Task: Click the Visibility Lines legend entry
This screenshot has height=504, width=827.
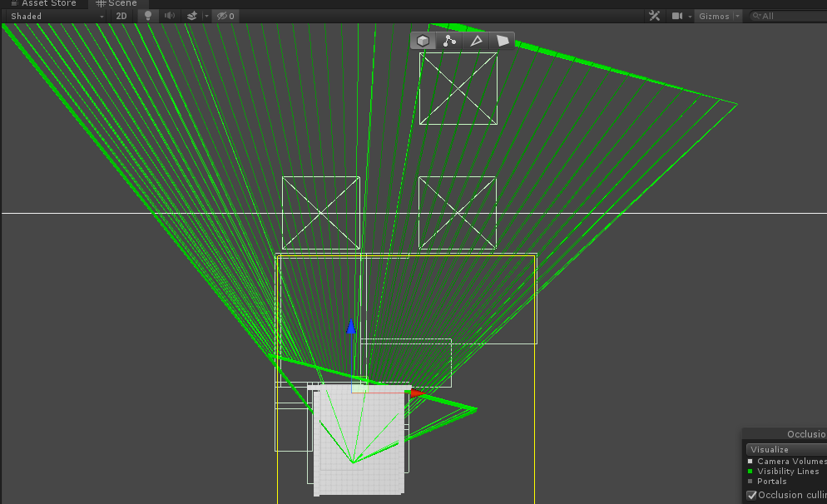Action: click(x=788, y=472)
